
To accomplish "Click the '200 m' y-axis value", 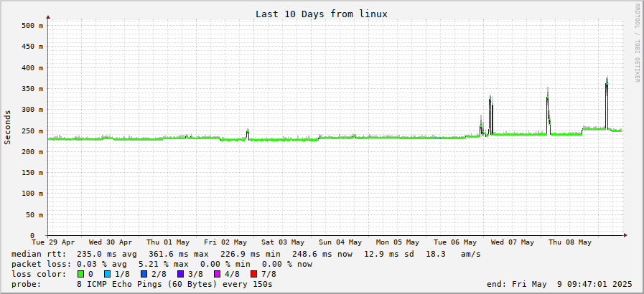I will [32, 152].
